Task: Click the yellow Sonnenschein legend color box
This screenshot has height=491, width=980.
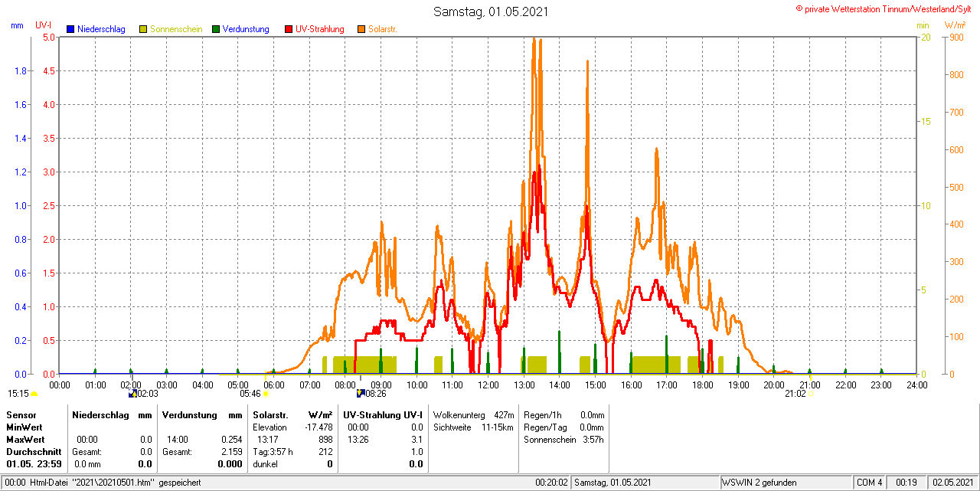Action: click(143, 29)
